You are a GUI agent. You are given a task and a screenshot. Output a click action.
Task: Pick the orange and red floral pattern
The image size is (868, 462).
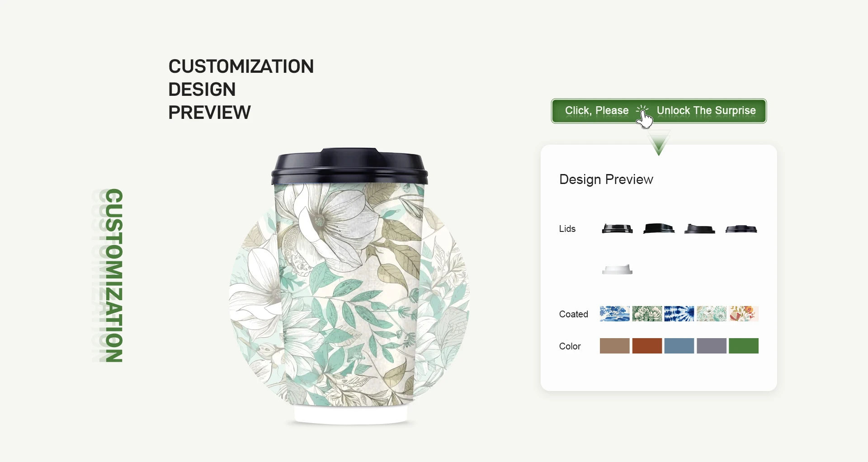tap(744, 314)
